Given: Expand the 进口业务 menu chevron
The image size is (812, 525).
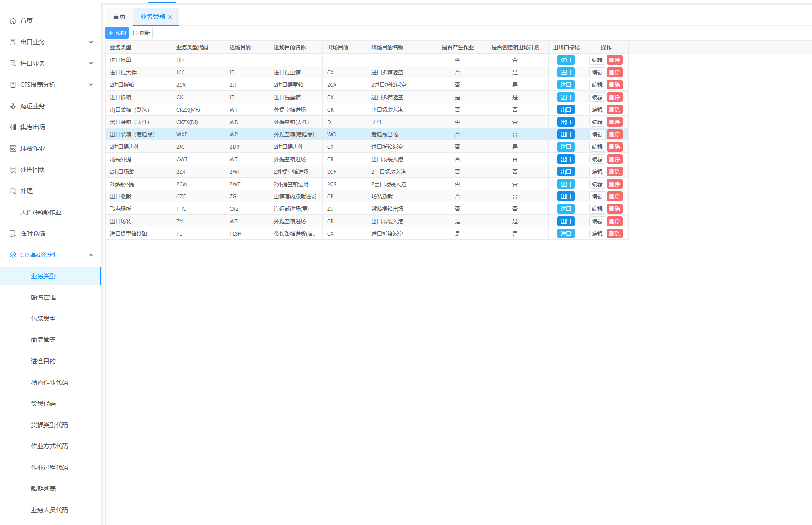Looking at the screenshot, I should [x=91, y=63].
